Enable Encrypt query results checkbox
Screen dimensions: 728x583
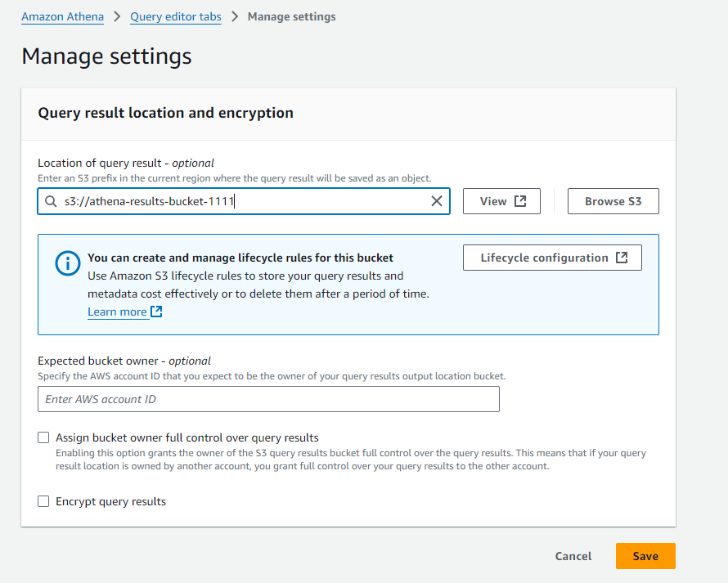point(43,501)
